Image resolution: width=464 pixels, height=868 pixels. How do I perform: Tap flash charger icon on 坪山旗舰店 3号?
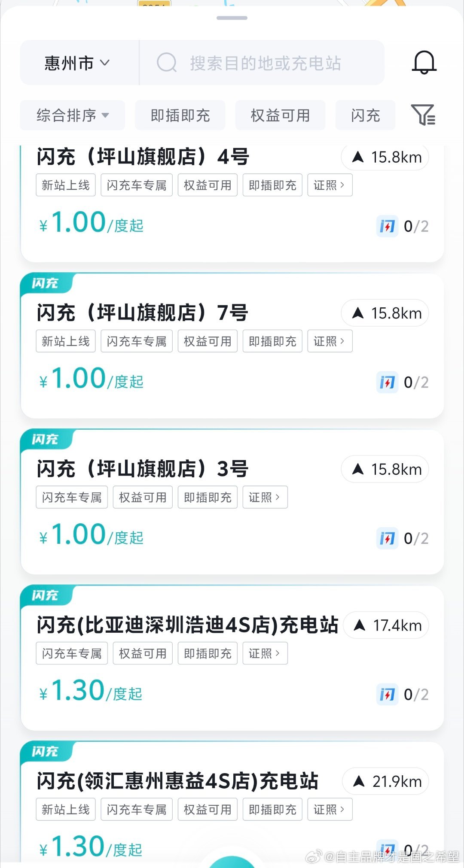pos(387,538)
